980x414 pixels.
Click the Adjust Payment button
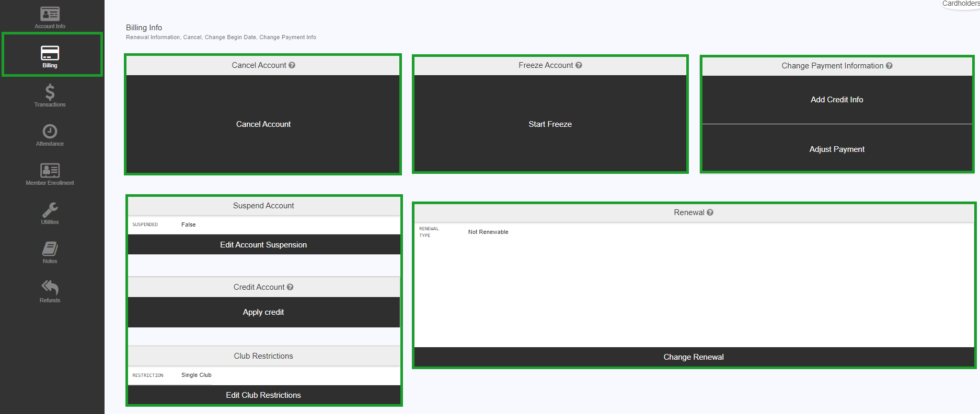pyautogui.click(x=837, y=149)
